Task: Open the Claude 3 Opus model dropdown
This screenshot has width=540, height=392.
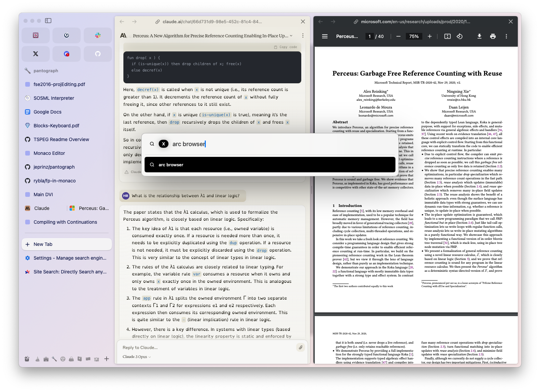Action: coord(137,357)
